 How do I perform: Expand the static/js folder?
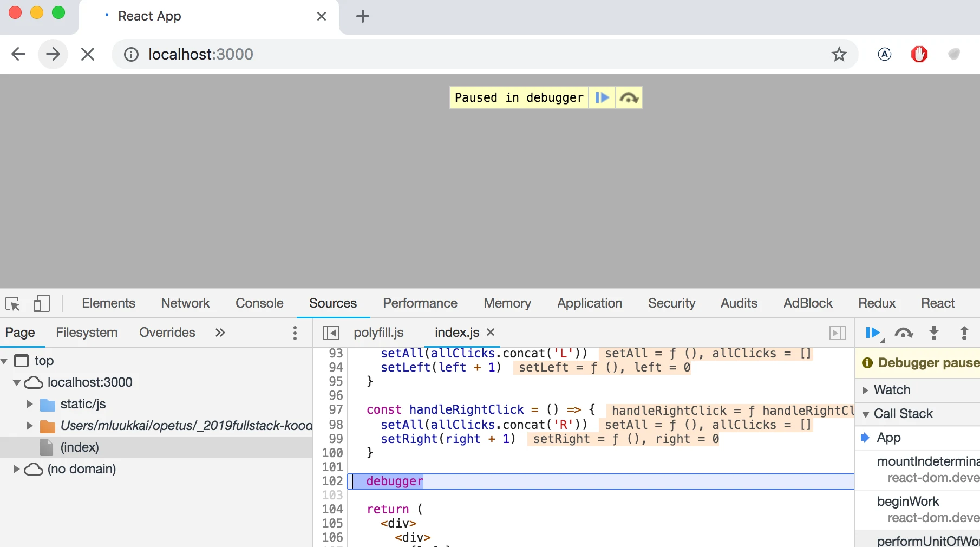30,404
